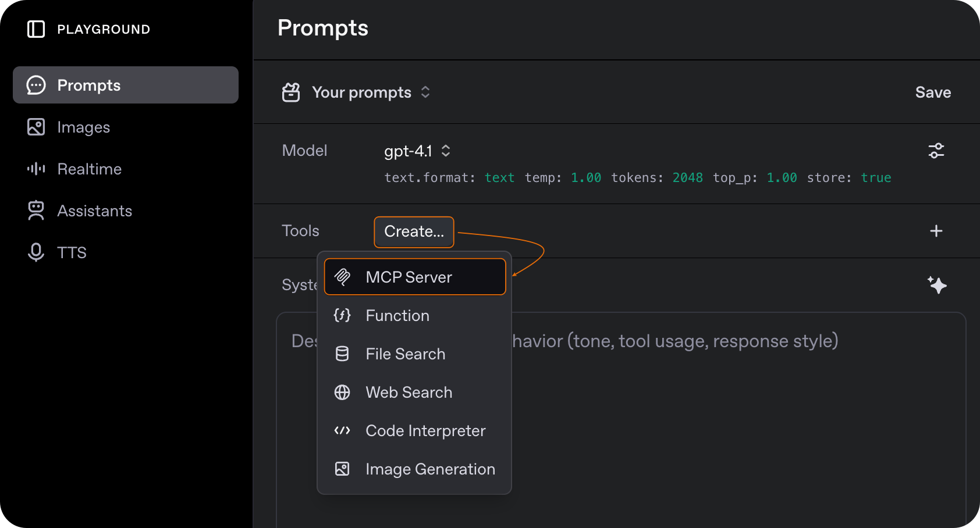
Task: Collapse the sidebar with the panel icon
Action: click(x=36, y=29)
